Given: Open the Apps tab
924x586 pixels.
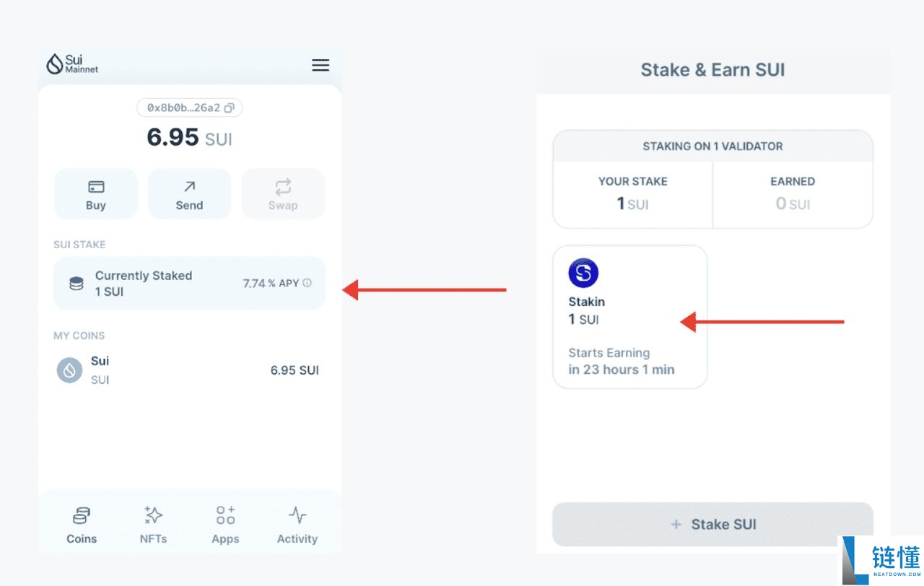Looking at the screenshot, I should pyautogui.click(x=225, y=525).
